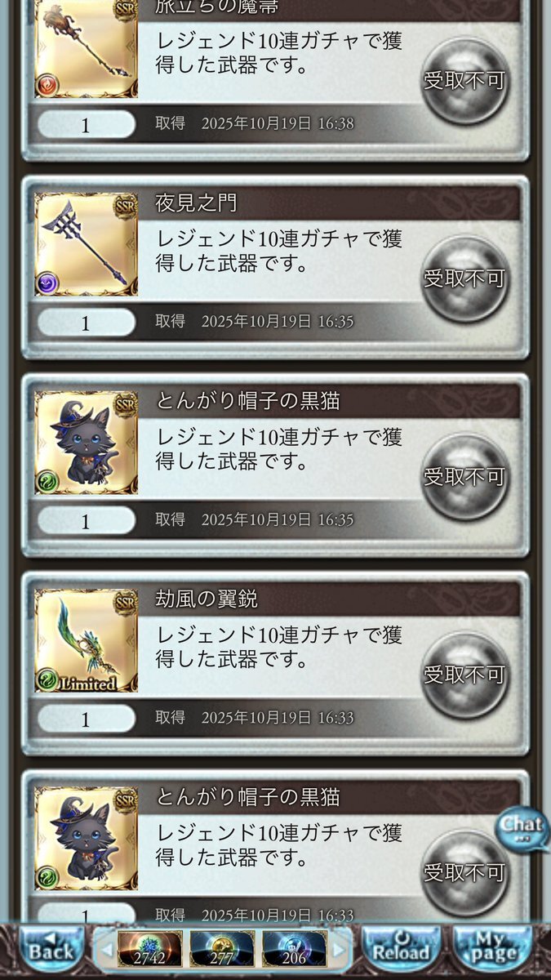Viewport: 551px width, 980px height.
Task: Tap the Reload button
Action: coord(402,949)
